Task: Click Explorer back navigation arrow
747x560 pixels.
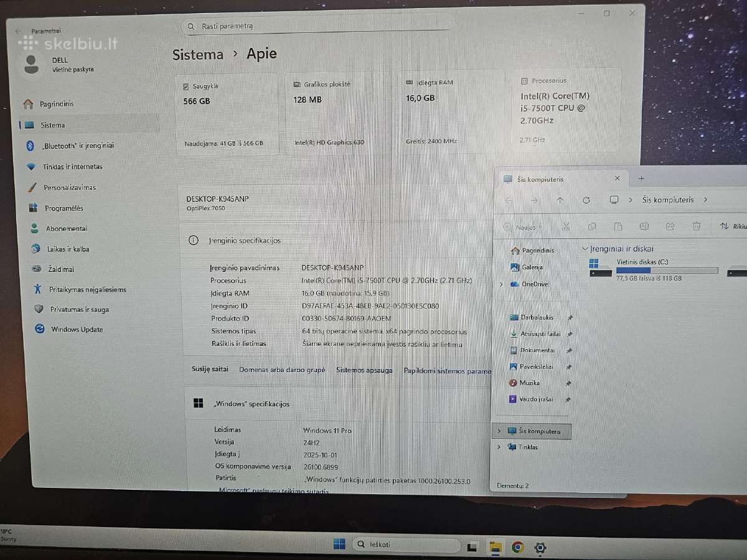Action: pos(509,200)
